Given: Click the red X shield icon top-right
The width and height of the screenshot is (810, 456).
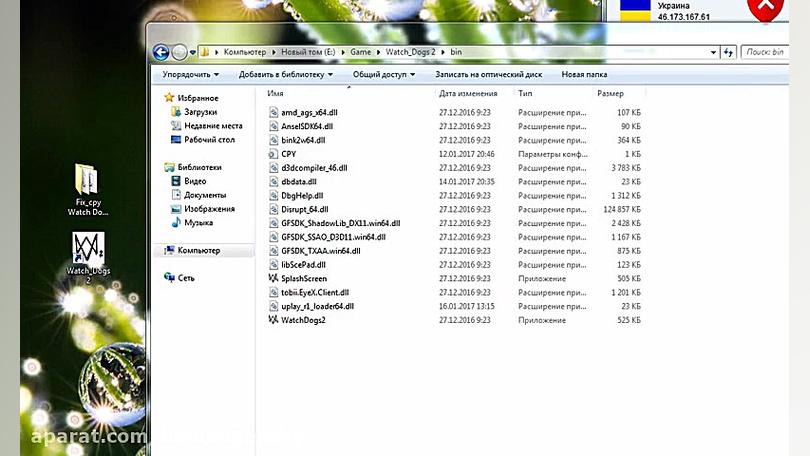Looking at the screenshot, I should (766, 9).
